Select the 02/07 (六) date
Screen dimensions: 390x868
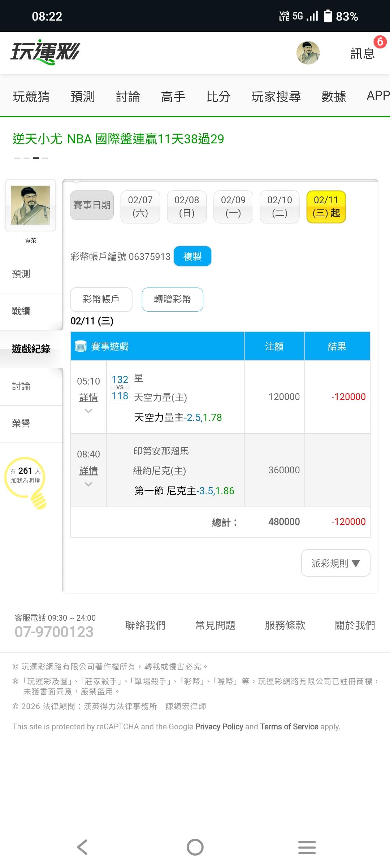(140, 207)
